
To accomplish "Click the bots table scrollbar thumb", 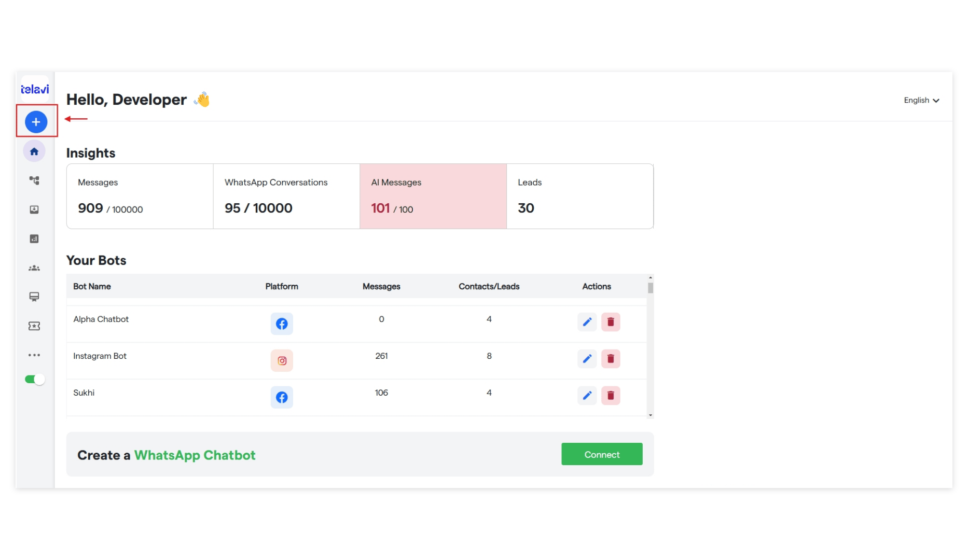I will pos(651,288).
